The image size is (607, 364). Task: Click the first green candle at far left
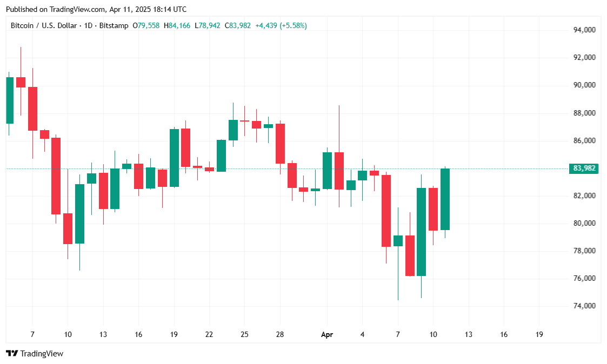(x=9, y=100)
